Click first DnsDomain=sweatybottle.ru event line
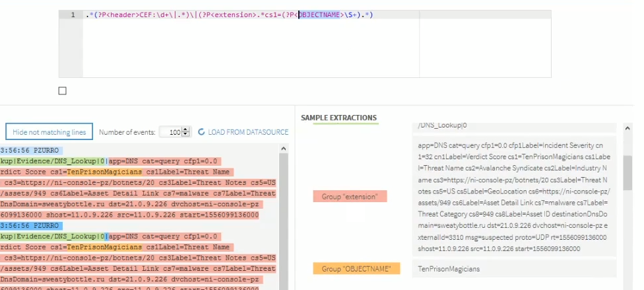Image resolution: width=644 pixels, height=290 pixels. click(131, 204)
